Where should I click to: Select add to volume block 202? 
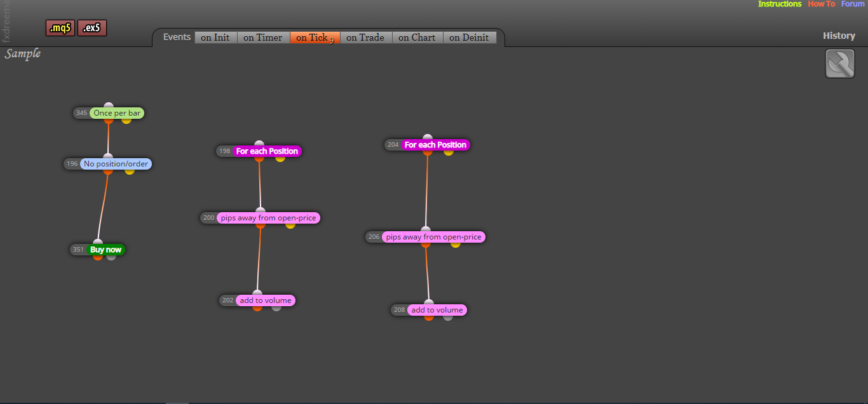pyautogui.click(x=266, y=300)
